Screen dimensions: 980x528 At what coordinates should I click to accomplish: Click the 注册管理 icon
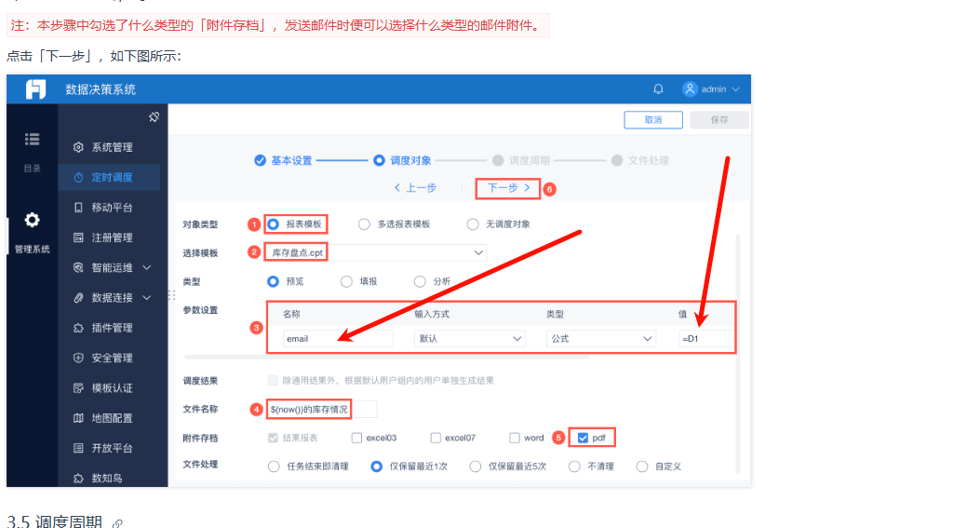coord(78,237)
